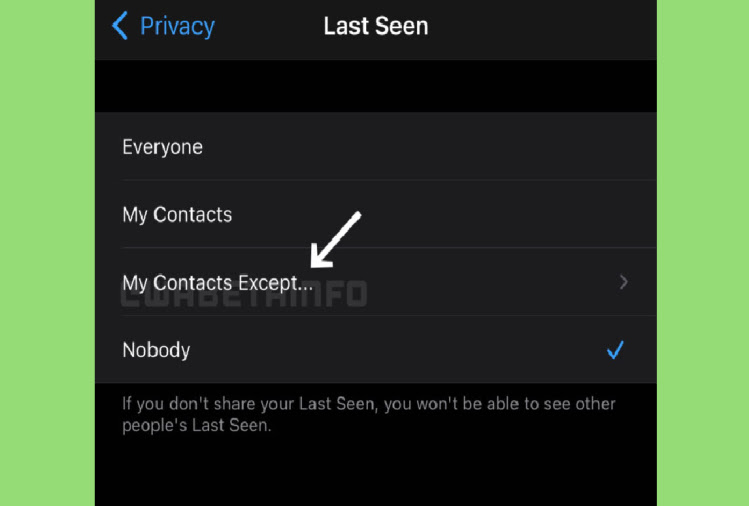Screen dimensions: 749x506
Task: Go back via the Privacy label
Action: tap(177, 27)
